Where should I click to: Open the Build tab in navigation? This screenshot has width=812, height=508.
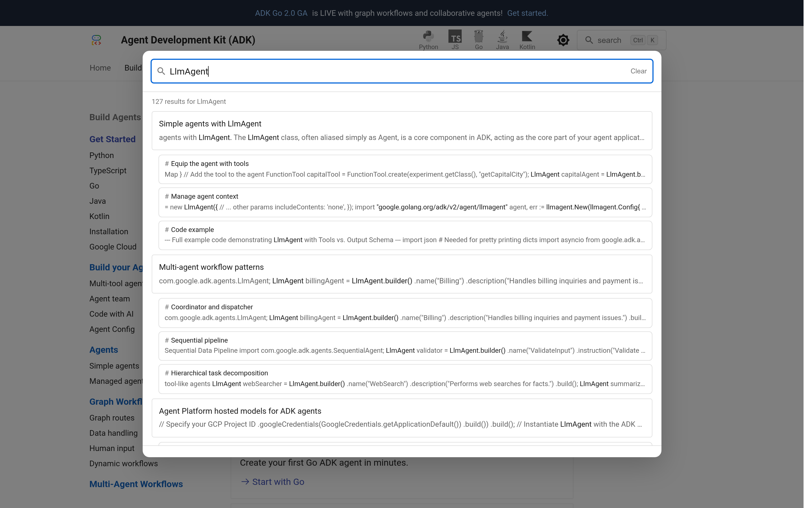(133, 68)
